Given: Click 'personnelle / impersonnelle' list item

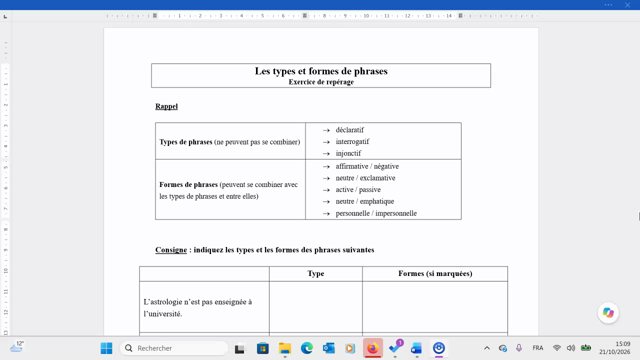Looking at the screenshot, I should 376,213.
